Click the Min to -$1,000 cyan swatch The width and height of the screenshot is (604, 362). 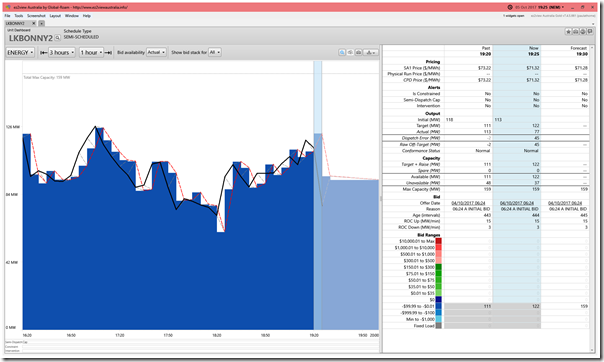tap(438, 319)
